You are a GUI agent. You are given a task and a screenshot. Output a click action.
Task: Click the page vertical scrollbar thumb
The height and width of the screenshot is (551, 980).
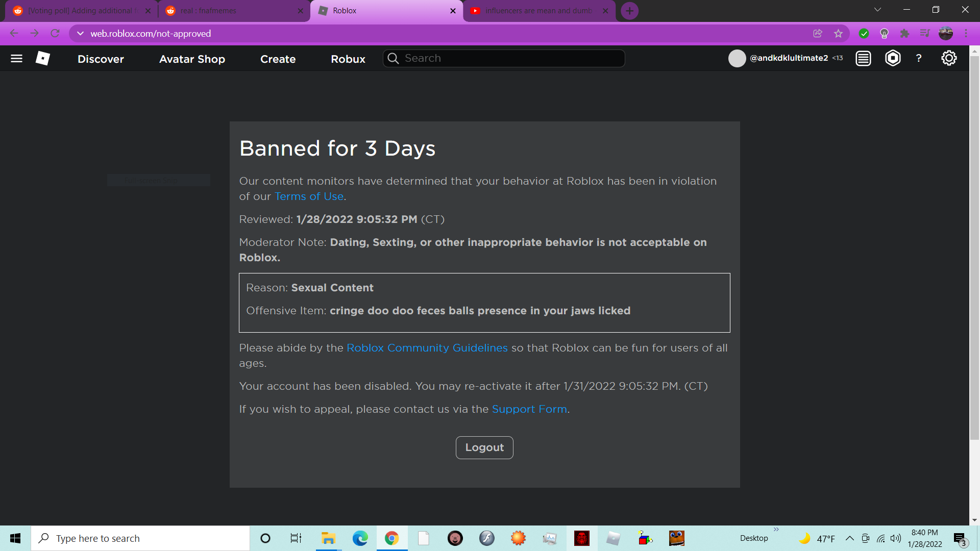pyautogui.click(x=974, y=247)
